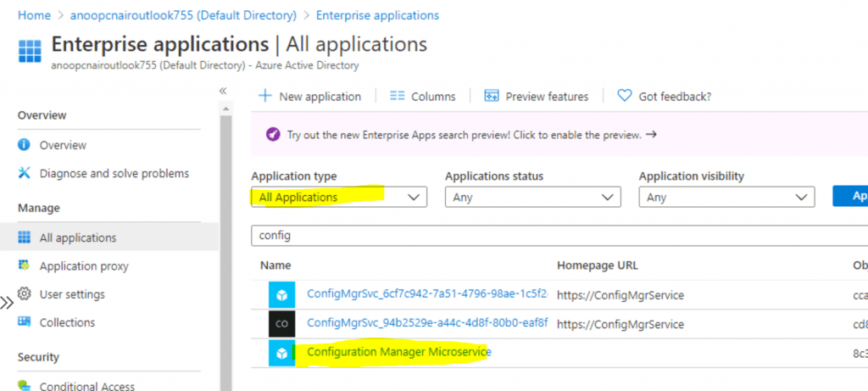Screen dimensions: 868x391
Task: Click the Got feedback heart icon
Action: 625,96
